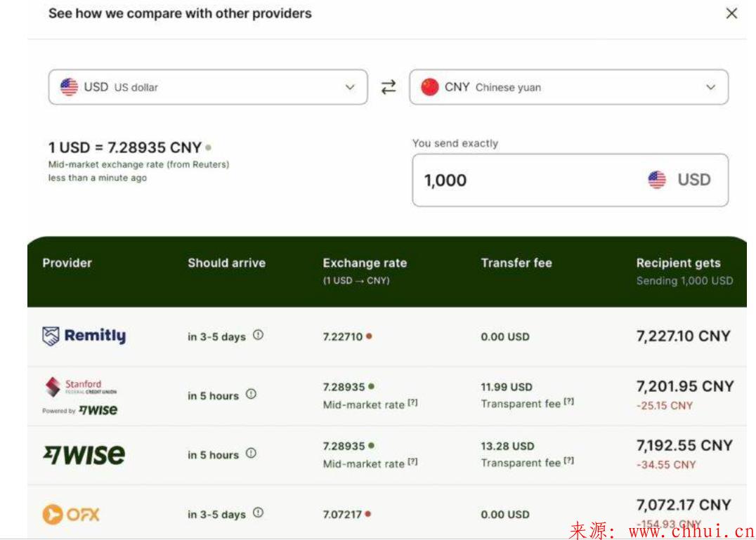Open Mid-market rate help in Stanford row
Viewport: 756px width, 540px height.
pos(412,402)
